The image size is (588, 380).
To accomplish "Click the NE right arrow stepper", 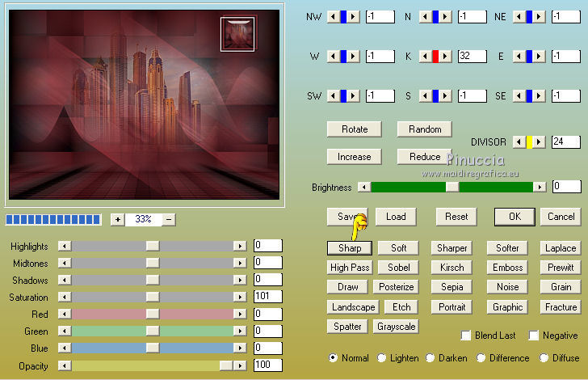I will 539,16.
